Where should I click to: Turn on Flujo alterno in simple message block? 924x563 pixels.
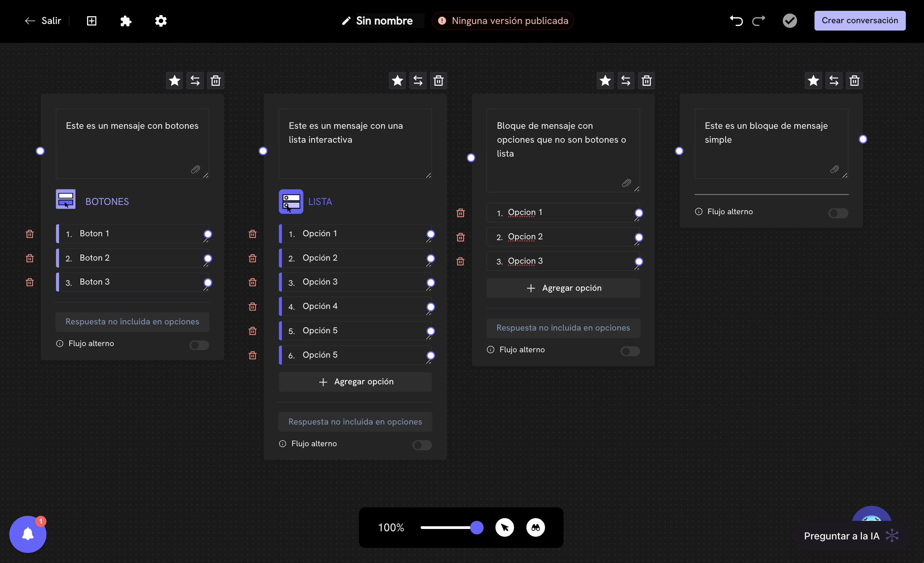[x=838, y=213]
